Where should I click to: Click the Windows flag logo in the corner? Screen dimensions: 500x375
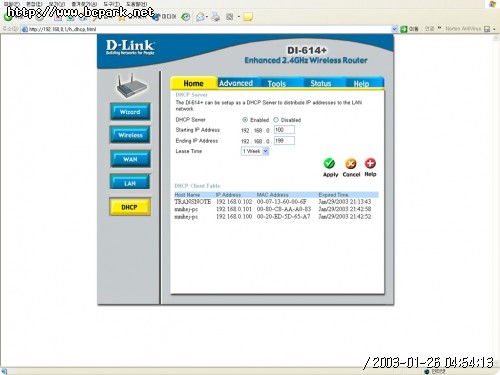[x=492, y=4]
